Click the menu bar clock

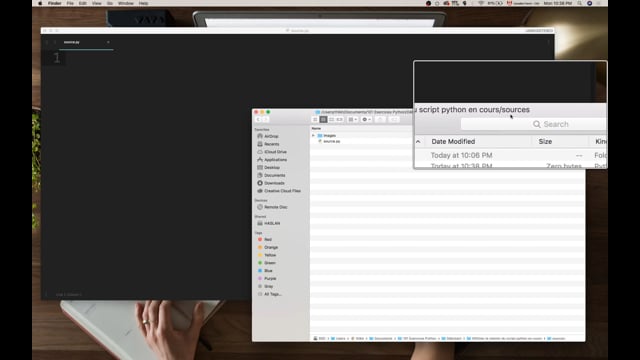(x=558, y=3)
